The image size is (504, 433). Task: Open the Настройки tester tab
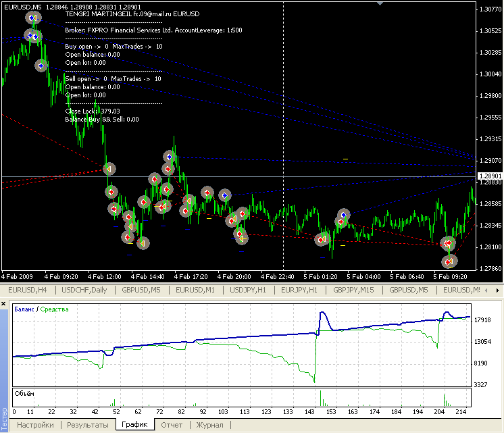35,425
